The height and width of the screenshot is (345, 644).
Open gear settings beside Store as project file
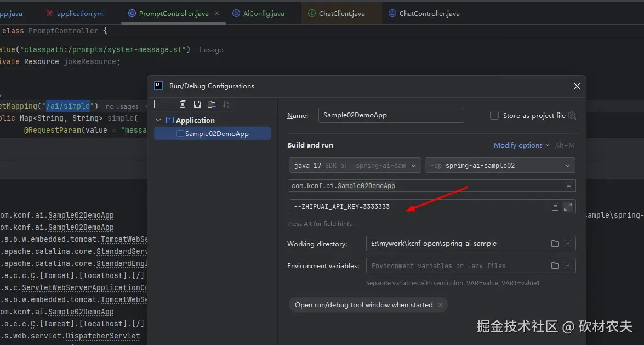tap(572, 116)
